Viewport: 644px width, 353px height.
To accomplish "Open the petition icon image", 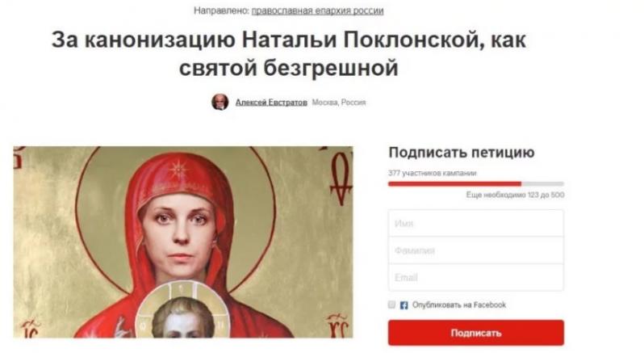I will click(x=183, y=242).
